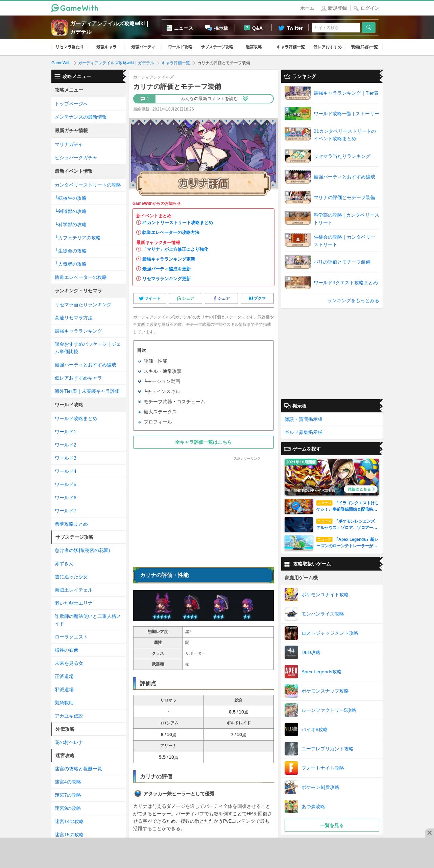434x868 pixels.
Task: Open 迷宮攻略 nav tab
Action: [254, 47]
